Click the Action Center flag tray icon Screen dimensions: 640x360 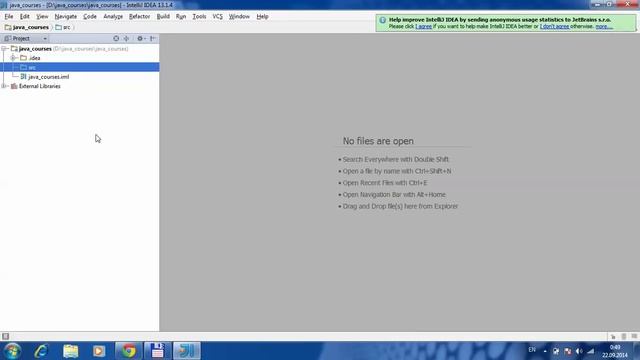pos(568,351)
